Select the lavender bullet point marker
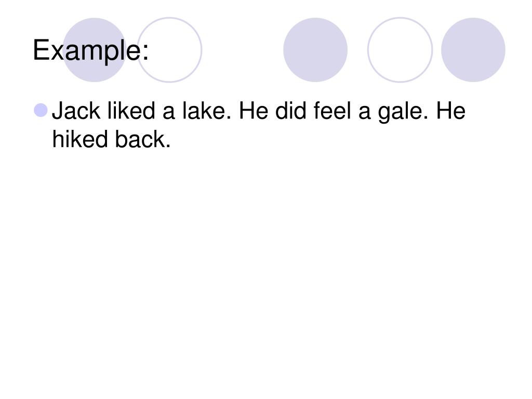Viewport: 532px width, 399px height. [41, 110]
